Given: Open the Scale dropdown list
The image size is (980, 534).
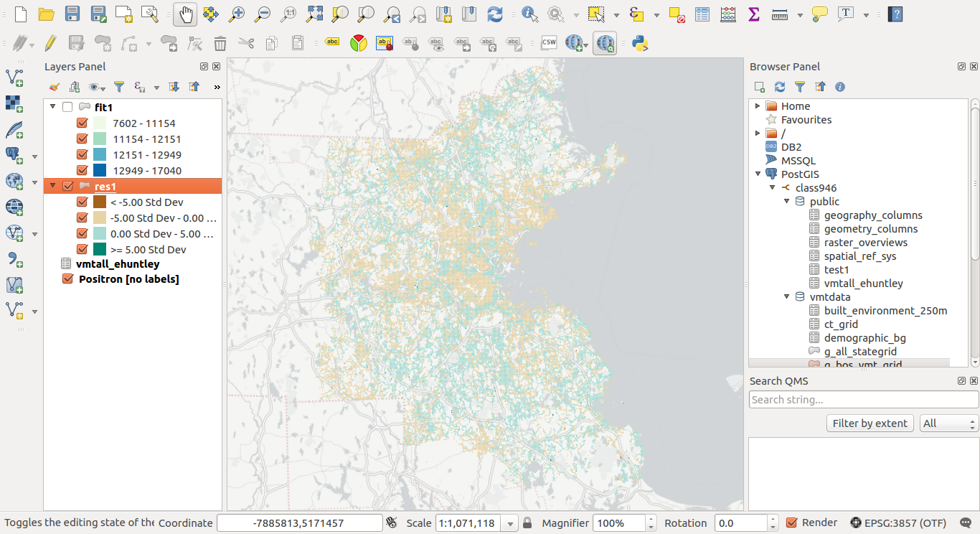Looking at the screenshot, I should click(510, 523).
